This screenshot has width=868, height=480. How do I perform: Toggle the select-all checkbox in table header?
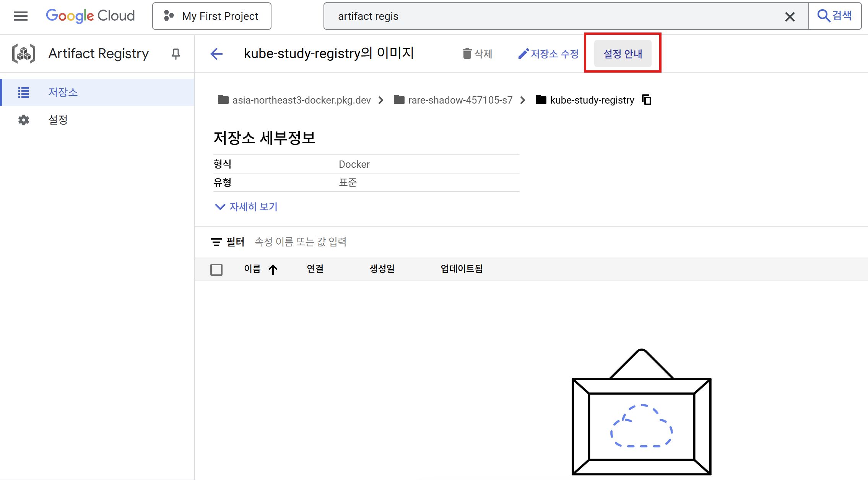(216, 269)
